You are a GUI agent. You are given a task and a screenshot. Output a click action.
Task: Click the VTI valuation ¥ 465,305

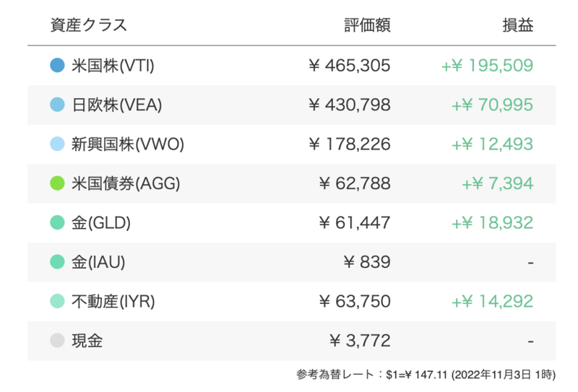tap(349, 66)
